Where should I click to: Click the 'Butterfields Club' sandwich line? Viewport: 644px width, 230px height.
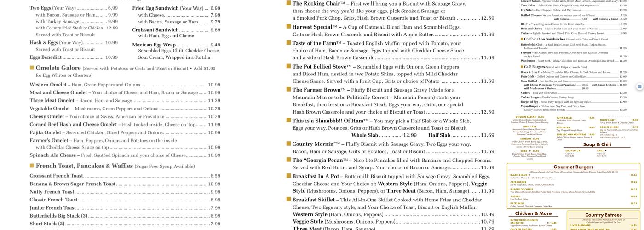tap(574, 46)
